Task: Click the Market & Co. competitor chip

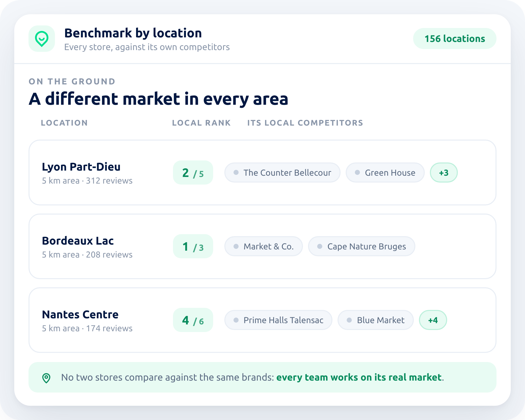Action: coord(264,246)
